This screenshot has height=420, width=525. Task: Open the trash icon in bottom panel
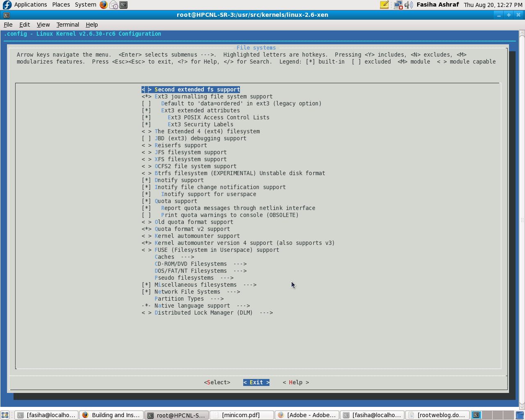pos(520,415)
